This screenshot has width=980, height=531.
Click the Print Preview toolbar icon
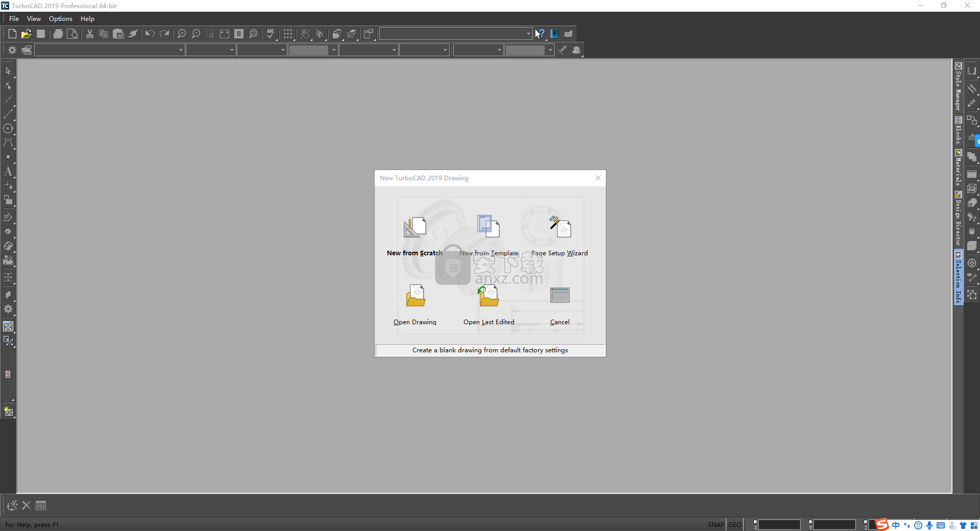(72, 34)
